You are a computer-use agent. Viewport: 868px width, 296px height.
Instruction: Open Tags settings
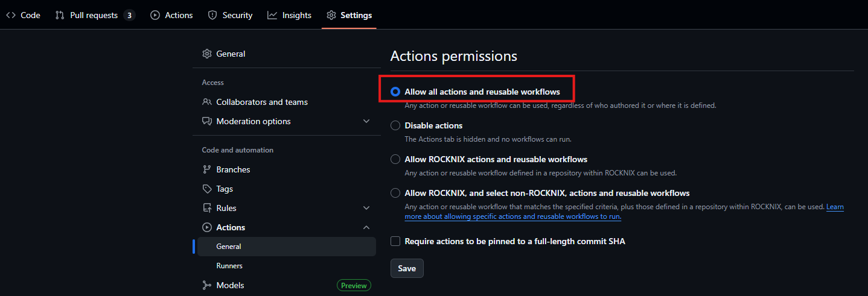click(287, 189)
